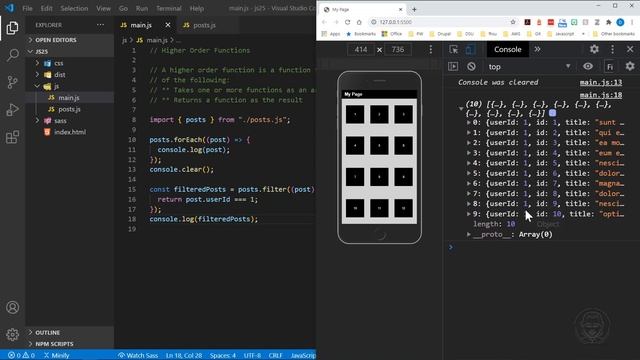Image resolution: width=640 pixels, height=360 pixels.
Task: Click the console filter field
Action: point(610,67)
